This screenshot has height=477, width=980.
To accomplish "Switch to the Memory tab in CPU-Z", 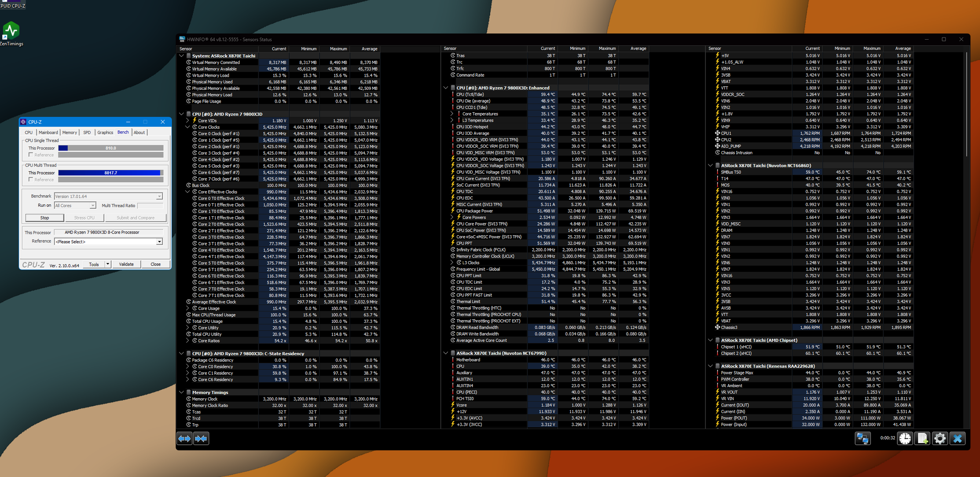I will click(70, 133).
